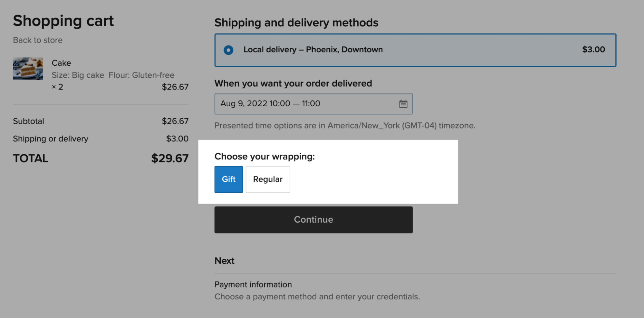Click the Choose your wrapping label
The height and width of the screenshot is (318, 644).
(x=265, y=157)
